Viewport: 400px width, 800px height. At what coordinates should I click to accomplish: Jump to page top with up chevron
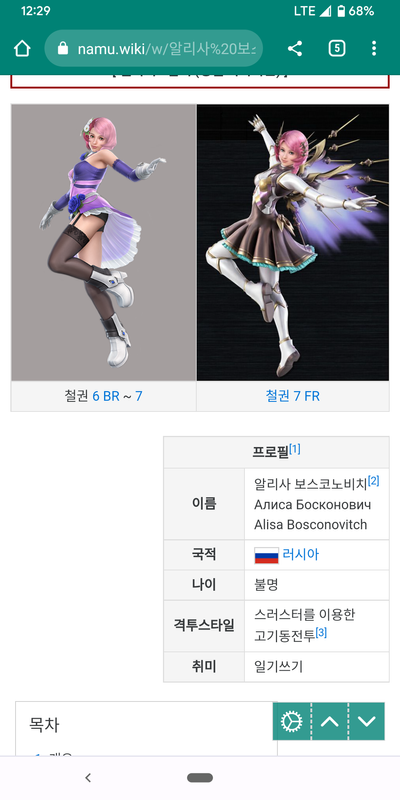coord(330,721)
